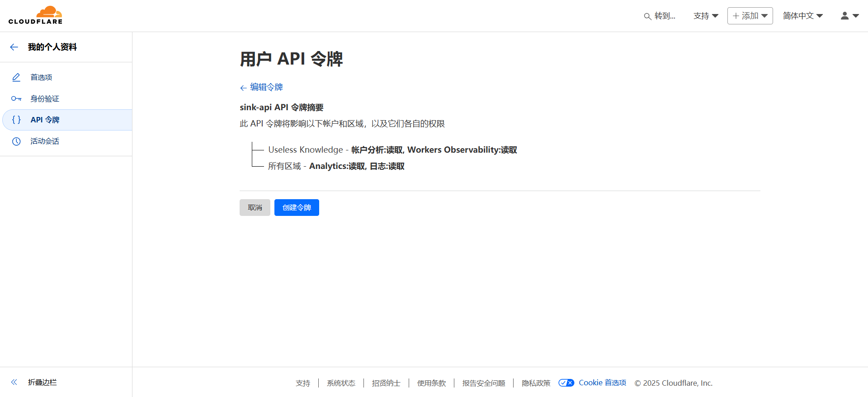Expand the 添加 dropdown button
This screenshot has width=868, height=397.
(750, 16)
